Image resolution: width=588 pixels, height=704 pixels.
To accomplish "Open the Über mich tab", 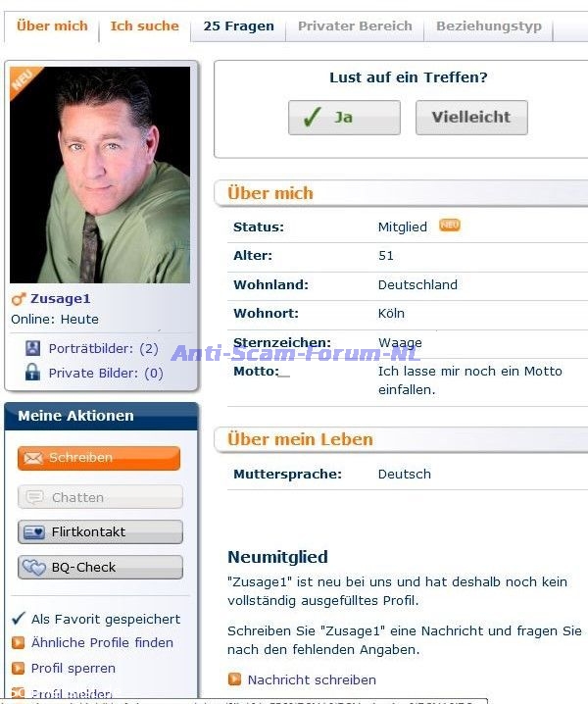I will tap(52, 26).
